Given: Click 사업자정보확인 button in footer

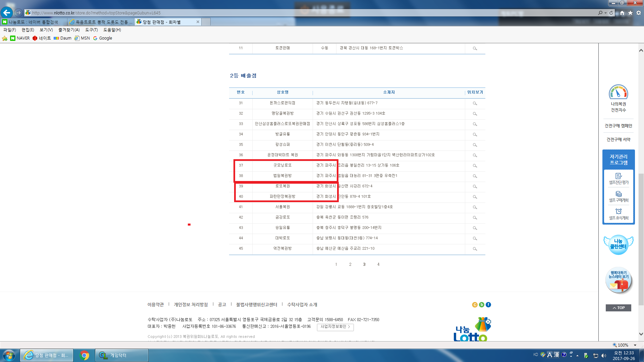Looking at the screenshot, I should (x=335, y=327).
